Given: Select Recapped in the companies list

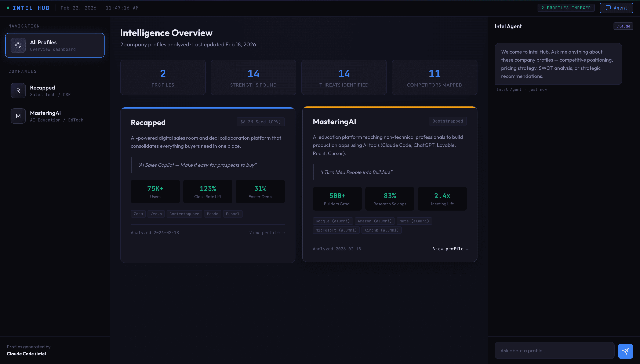Looking at the screenshot, I should (55, 91).
